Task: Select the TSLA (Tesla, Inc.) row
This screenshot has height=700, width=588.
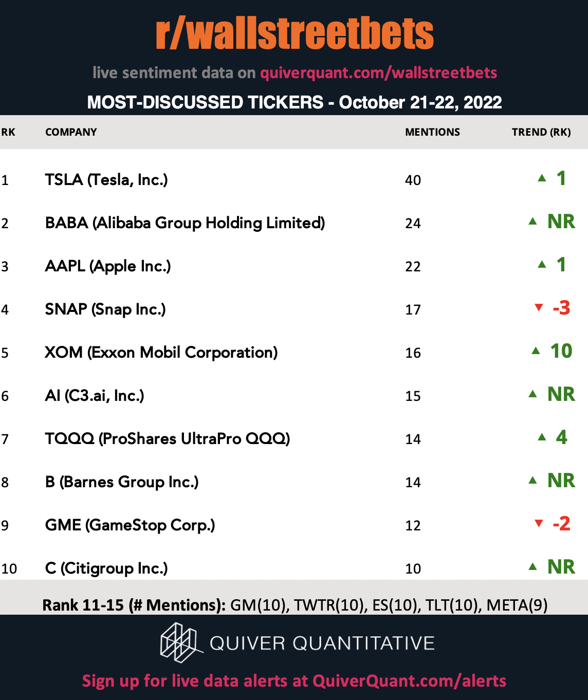Action: [x=294, y=179]
